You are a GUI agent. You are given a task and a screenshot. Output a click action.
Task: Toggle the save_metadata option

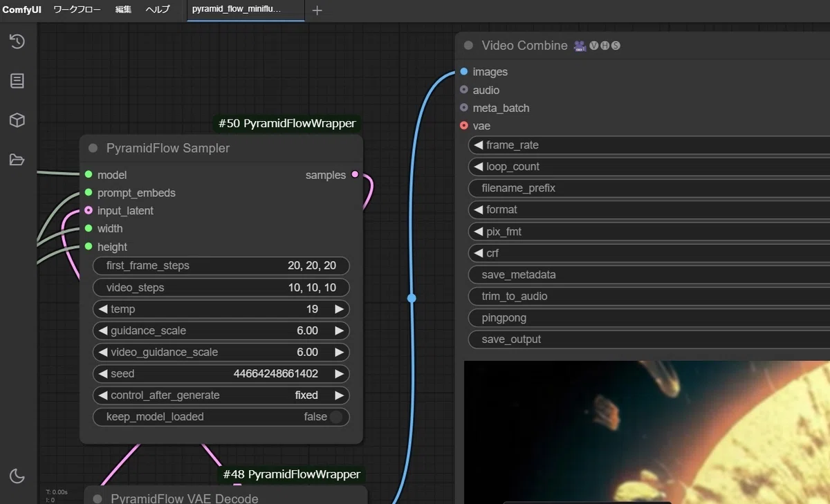click(x=649, y=274)
